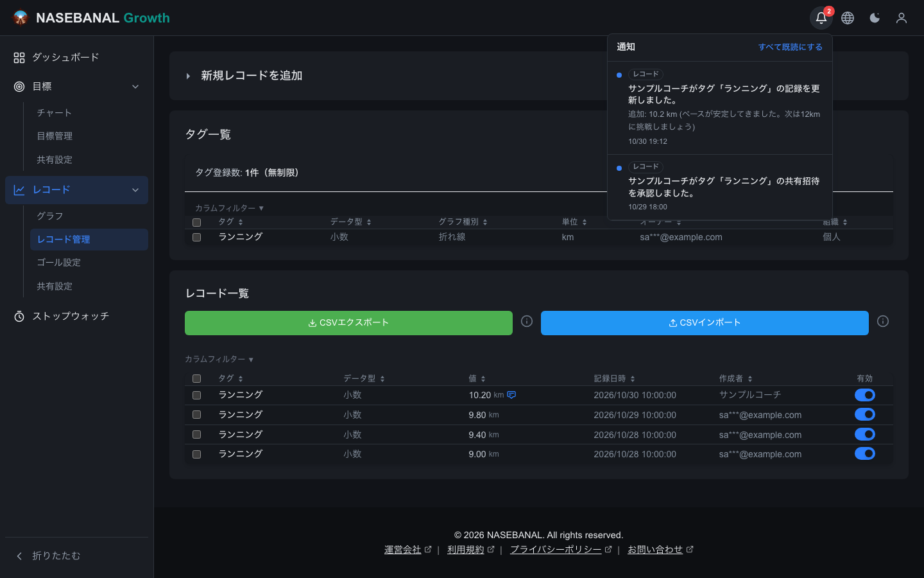Open カラムフィルター for the record list

(x=219, y=359)
